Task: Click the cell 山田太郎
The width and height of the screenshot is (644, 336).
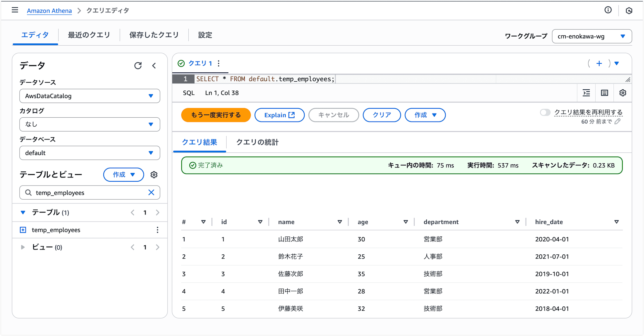Action: [290, 239]
